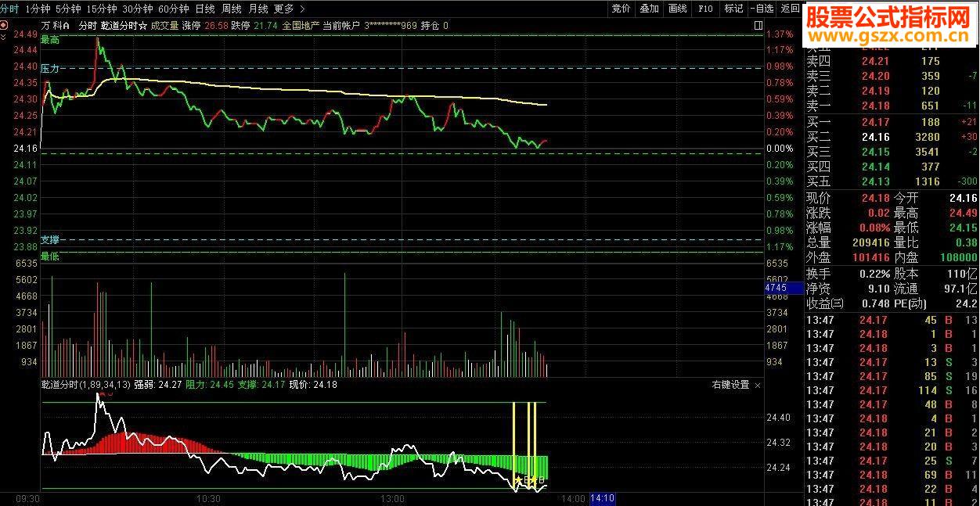This screenshot has height=506, width=980.
Task: Switch to the 分时 intraday tab
Action: pyautogui.click(x=9, y=9)
